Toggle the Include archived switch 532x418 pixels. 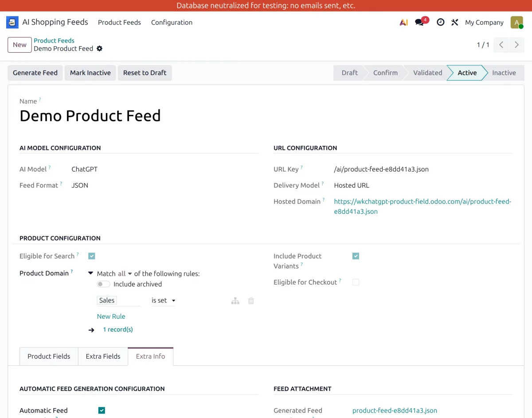tap(103, 284)
